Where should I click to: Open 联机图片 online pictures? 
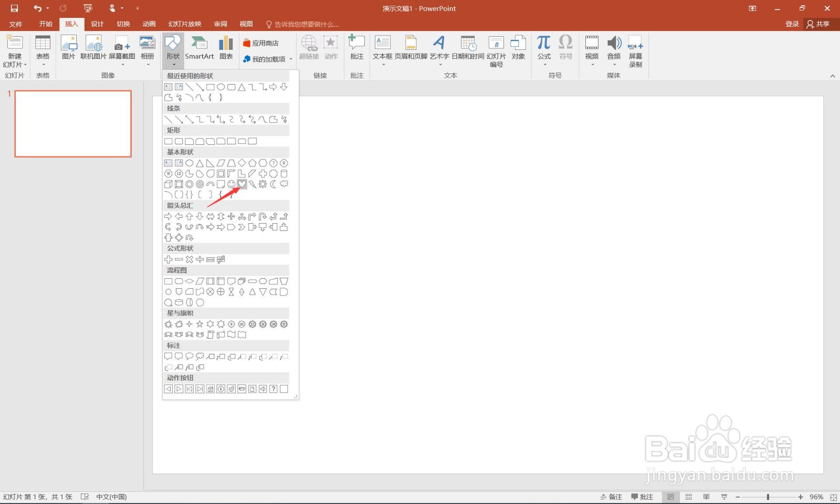(x=93, y=47)
